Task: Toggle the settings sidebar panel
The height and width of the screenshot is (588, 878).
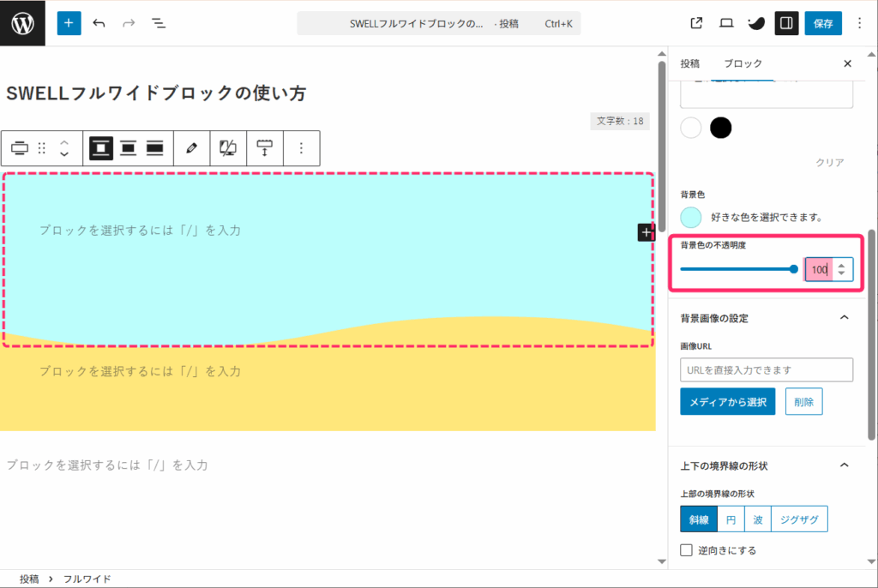Action: coord(786,23)
